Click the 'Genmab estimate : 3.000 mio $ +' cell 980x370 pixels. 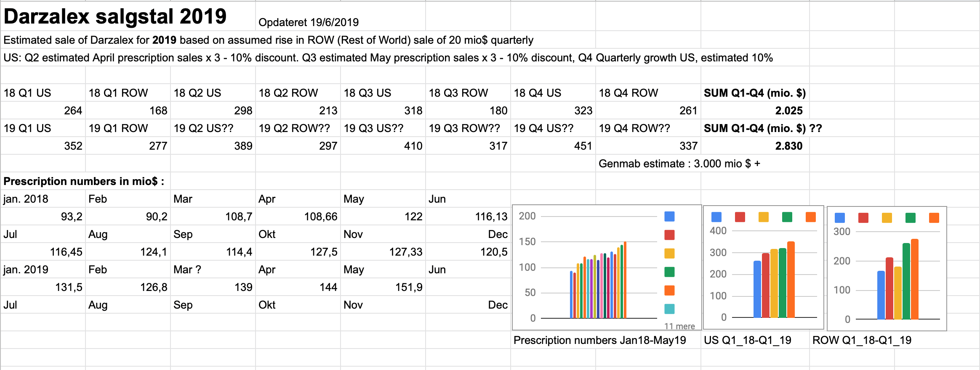[x=679, y=163]
